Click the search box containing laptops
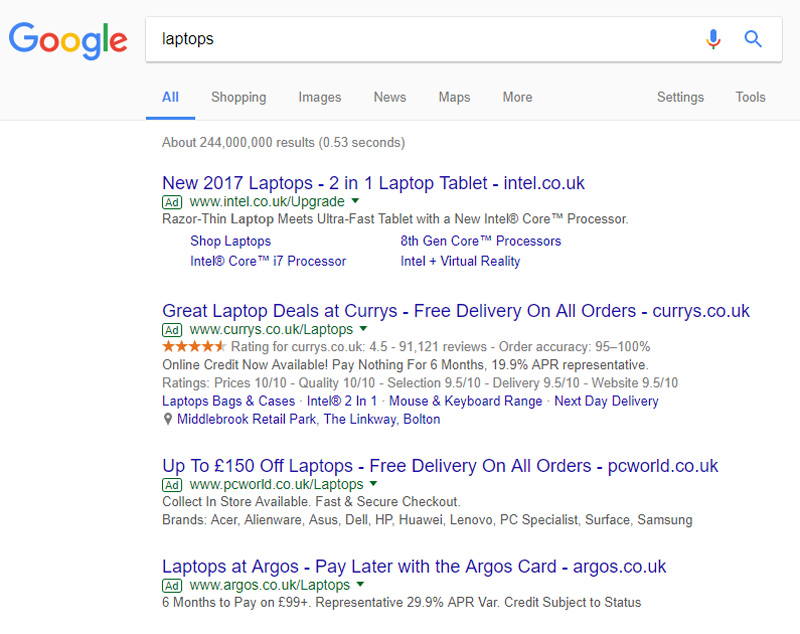This screenshot has height=634, width=800. click(x=420, y=39)
